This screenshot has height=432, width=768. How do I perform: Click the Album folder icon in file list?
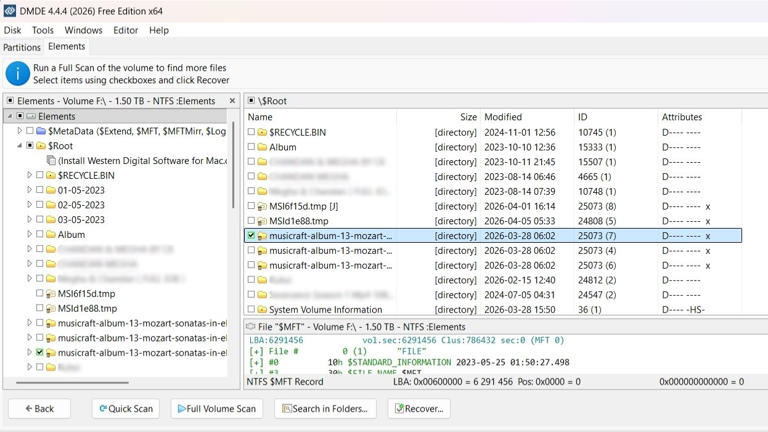coord(262,147)
